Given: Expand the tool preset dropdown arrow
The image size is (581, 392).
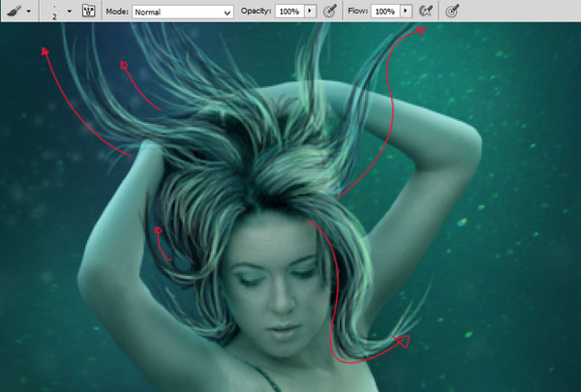Looking at the screenshot, I should click(29, 12).
